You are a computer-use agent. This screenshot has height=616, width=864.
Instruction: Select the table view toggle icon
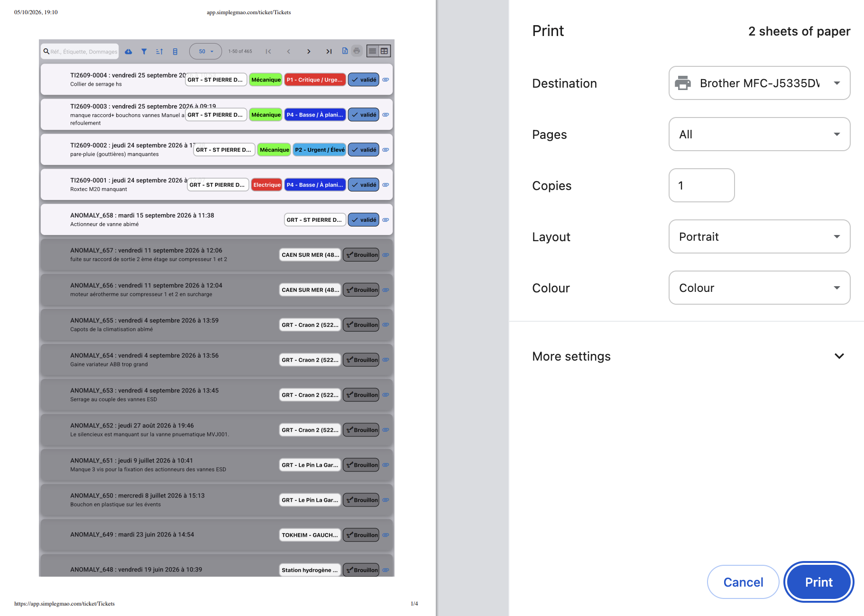385,51
